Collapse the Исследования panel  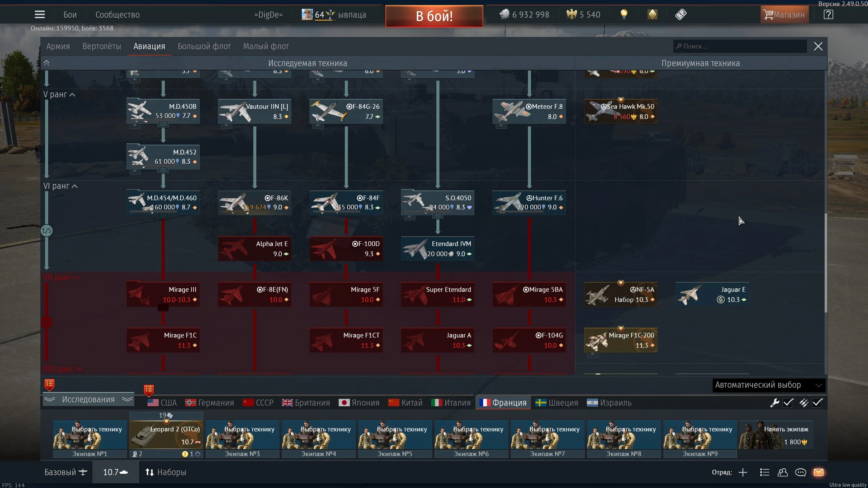[88, 400]
